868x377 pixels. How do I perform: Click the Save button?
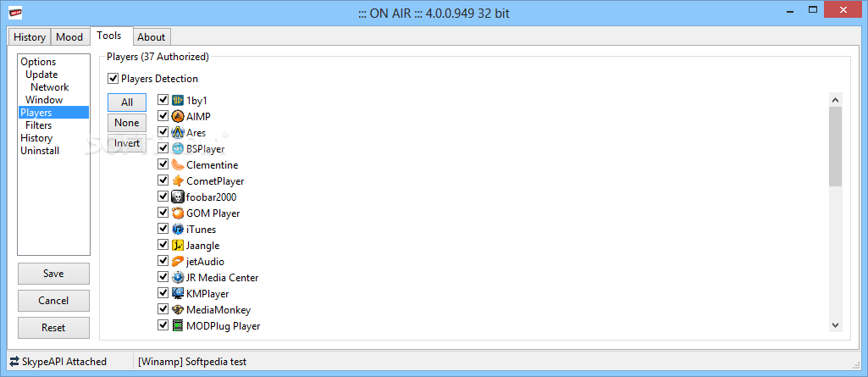point(53,274)
